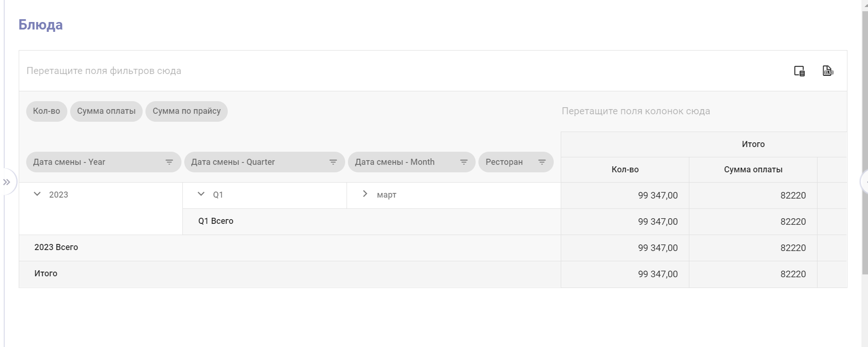Viewport: 868px width, 347px height.
Task: Collapse the 2023 year row
Action: point(37,194)
